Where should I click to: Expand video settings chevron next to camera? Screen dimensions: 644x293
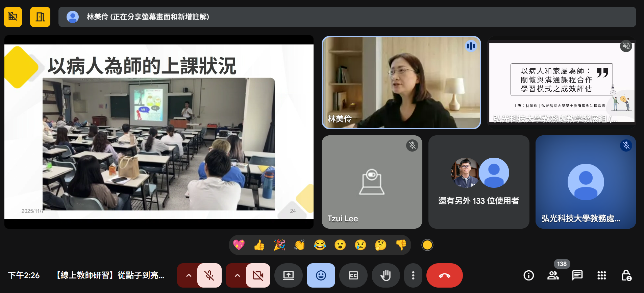point(237,275)
